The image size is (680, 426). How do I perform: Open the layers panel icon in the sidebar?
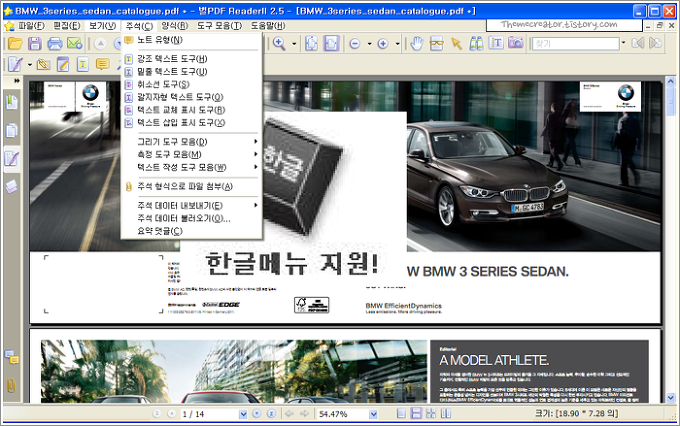pos(12,187)
